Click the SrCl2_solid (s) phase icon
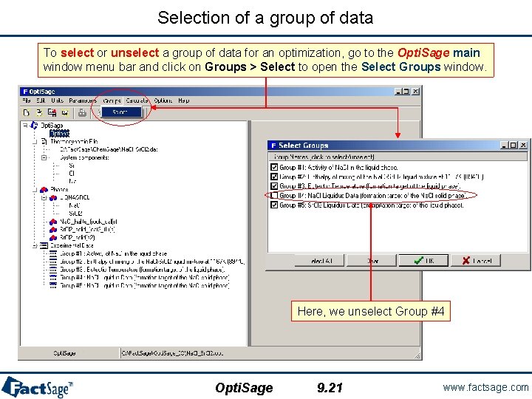Image resolution: width=532 pixels, height=399 pixels. [x=53, y=230]
